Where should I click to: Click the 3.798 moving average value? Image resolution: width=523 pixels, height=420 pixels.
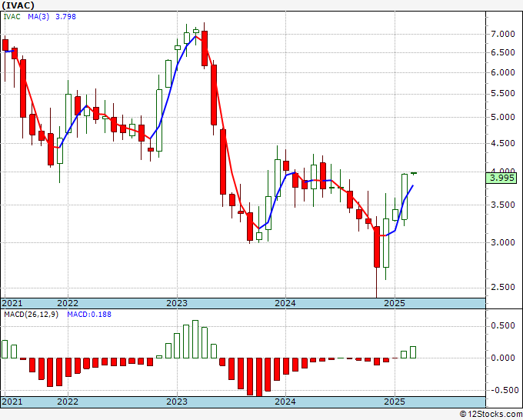pyautogui.click(x=65, y=17)
